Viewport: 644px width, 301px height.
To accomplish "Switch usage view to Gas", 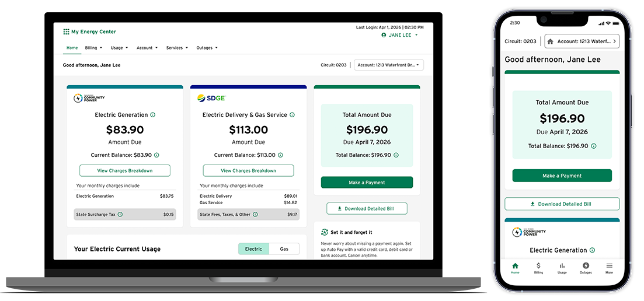I will point(284,249).
